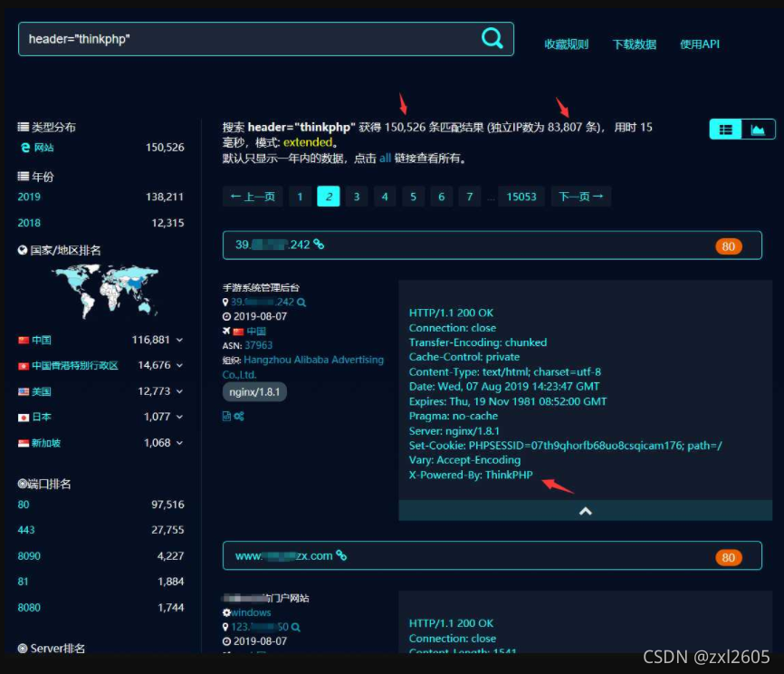Click 39.x.x.242 IP link under 手游系统管理后台
This screenshot has height=674, width=784.
262,303
